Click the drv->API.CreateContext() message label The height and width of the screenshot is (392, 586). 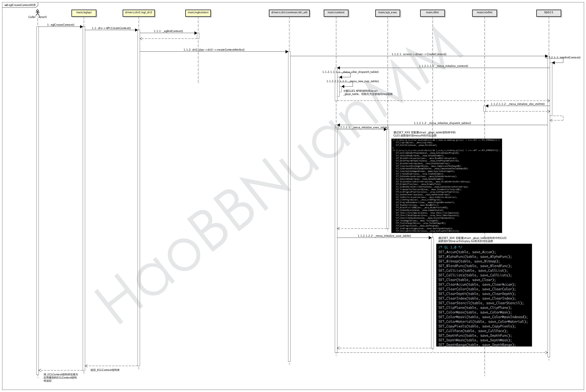pyautogui.click(x=111, y=28)
